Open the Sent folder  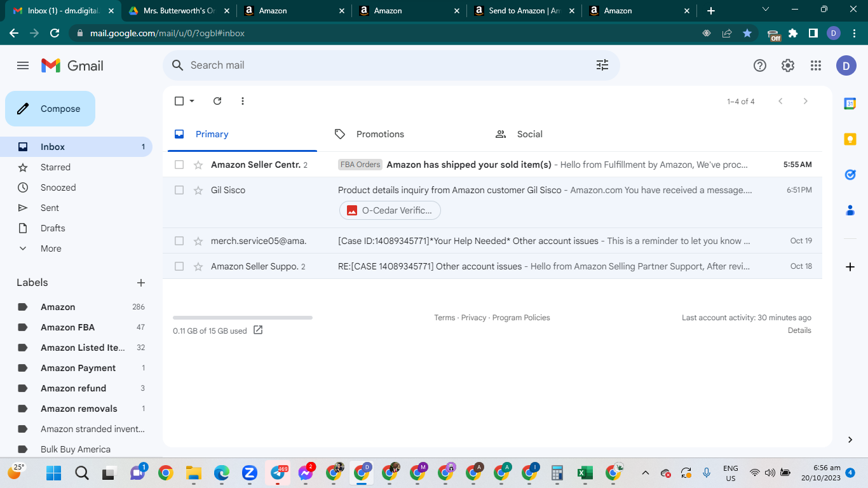[76, 208]
